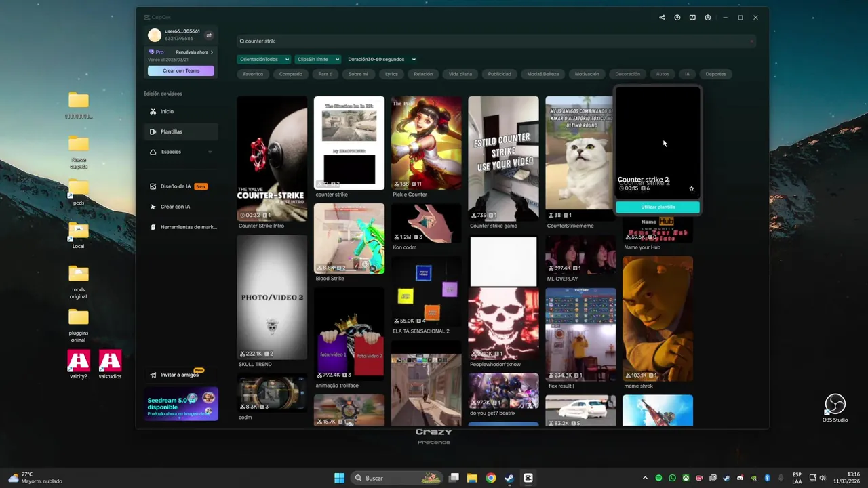
Task: Select the Favoritos category tab
Action: (x=253, y=74)
